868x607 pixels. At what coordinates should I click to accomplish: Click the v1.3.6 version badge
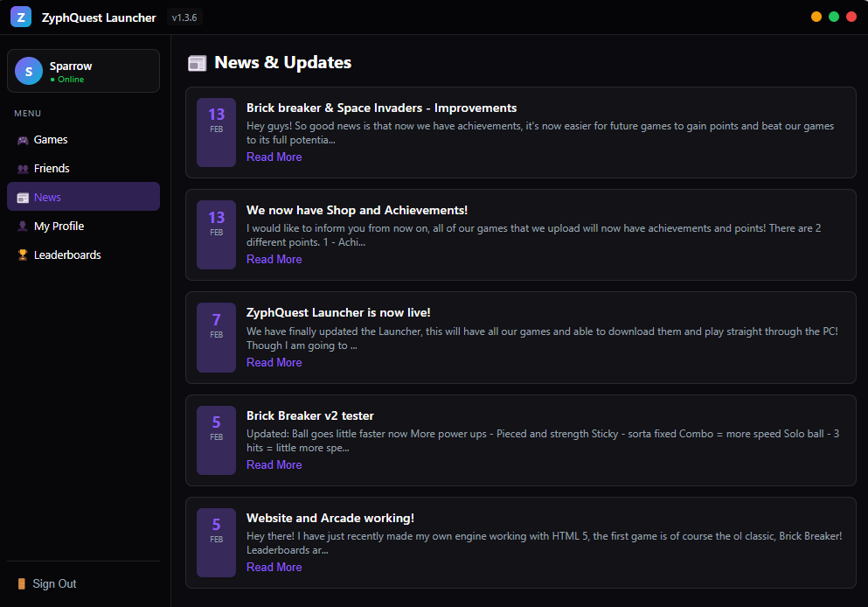184,17
